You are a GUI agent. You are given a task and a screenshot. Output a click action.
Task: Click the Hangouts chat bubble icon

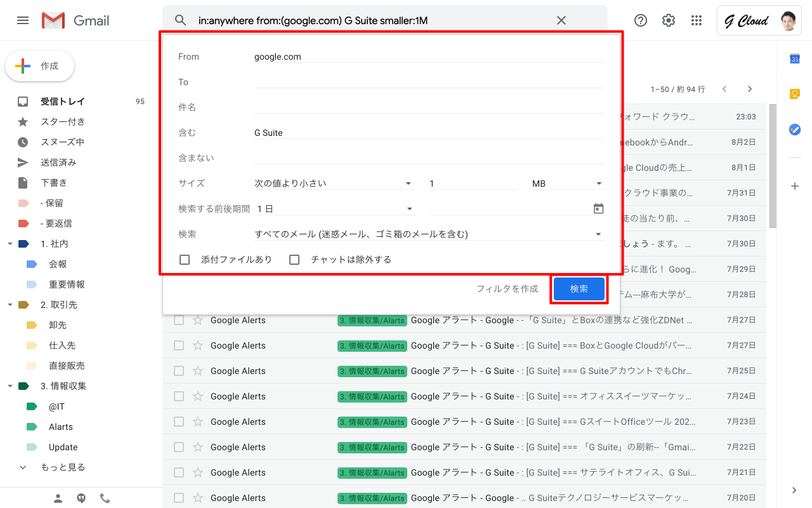tap(81, 498)
